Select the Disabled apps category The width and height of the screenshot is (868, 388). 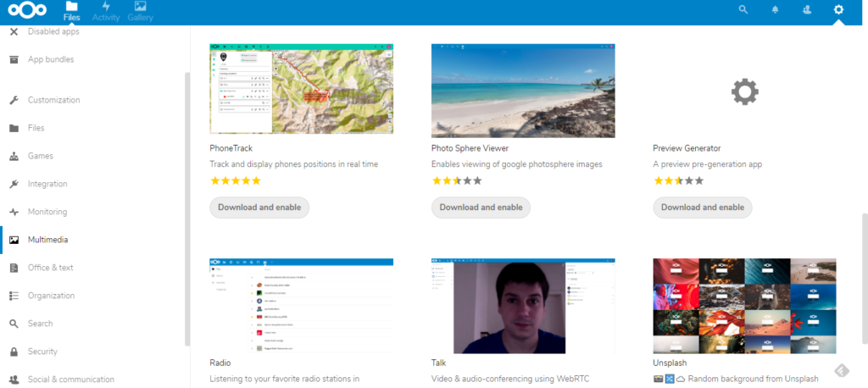[53, 32]
